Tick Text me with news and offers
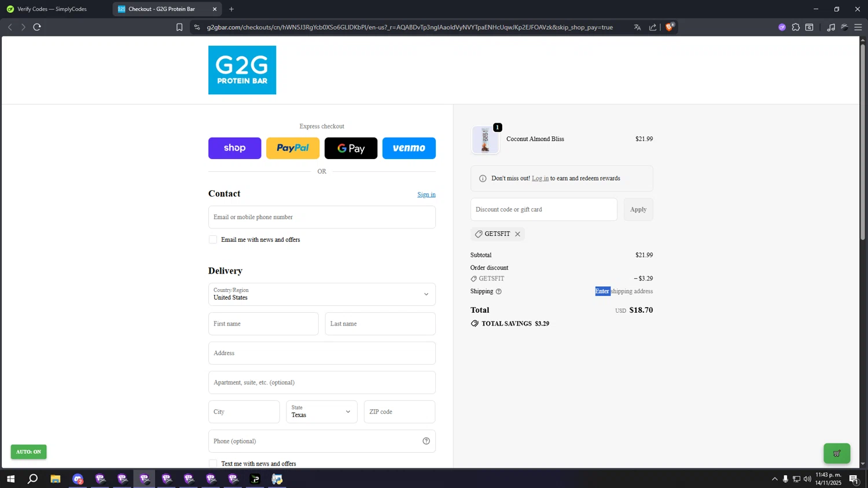Image resolution: width=868 pixels, height=488 pixels. click(213, 464)
